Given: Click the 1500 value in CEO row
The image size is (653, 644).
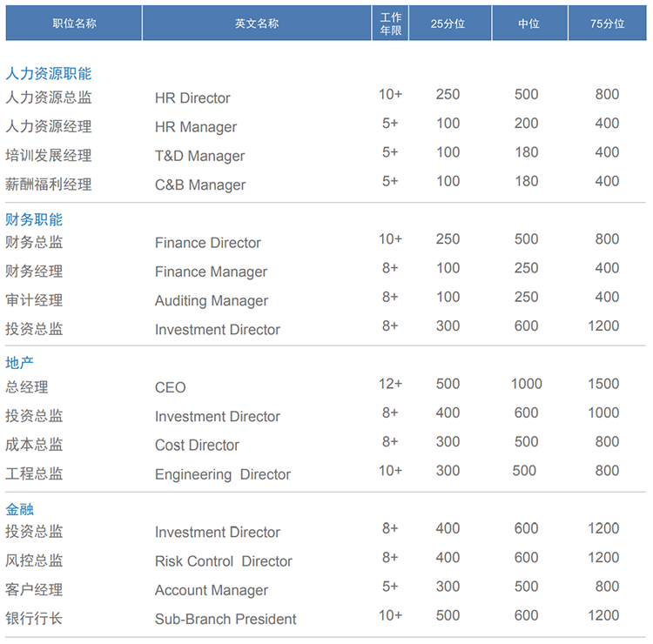Looking at the screenshot, I should (607, 384).
